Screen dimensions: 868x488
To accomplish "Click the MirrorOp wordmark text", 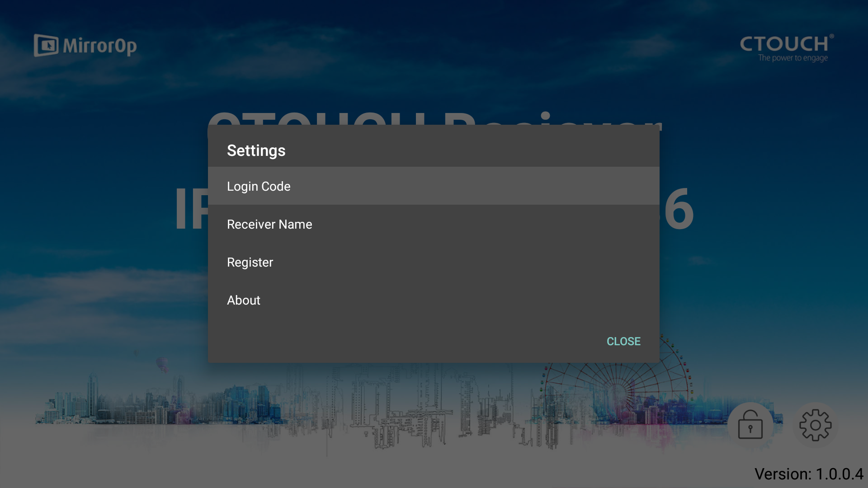I will tap(100, 46).
